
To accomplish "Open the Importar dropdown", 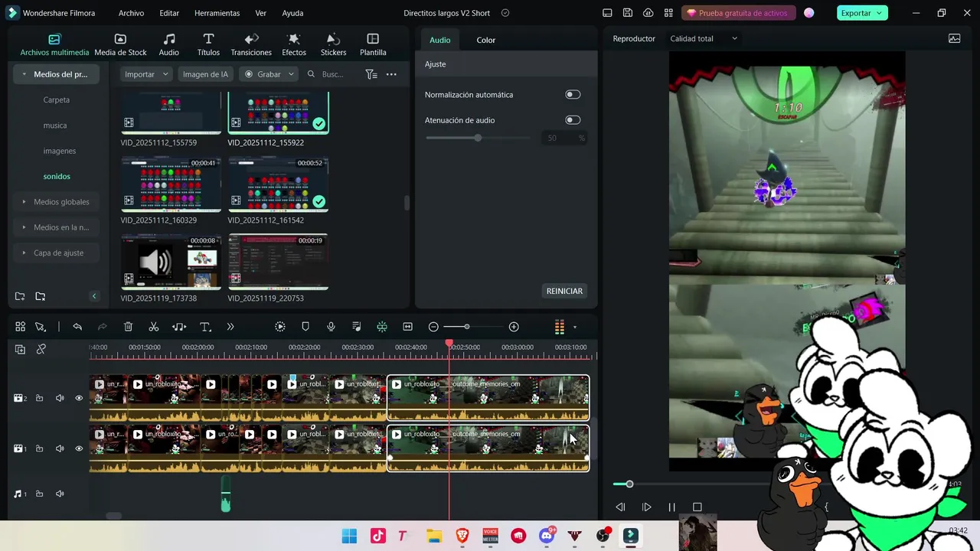I will coord(146,74).
